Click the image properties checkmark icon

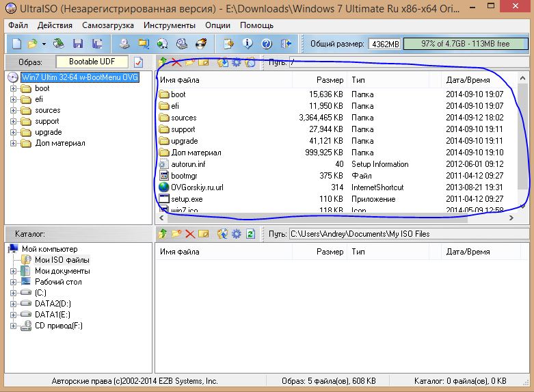tap(138, 62)
